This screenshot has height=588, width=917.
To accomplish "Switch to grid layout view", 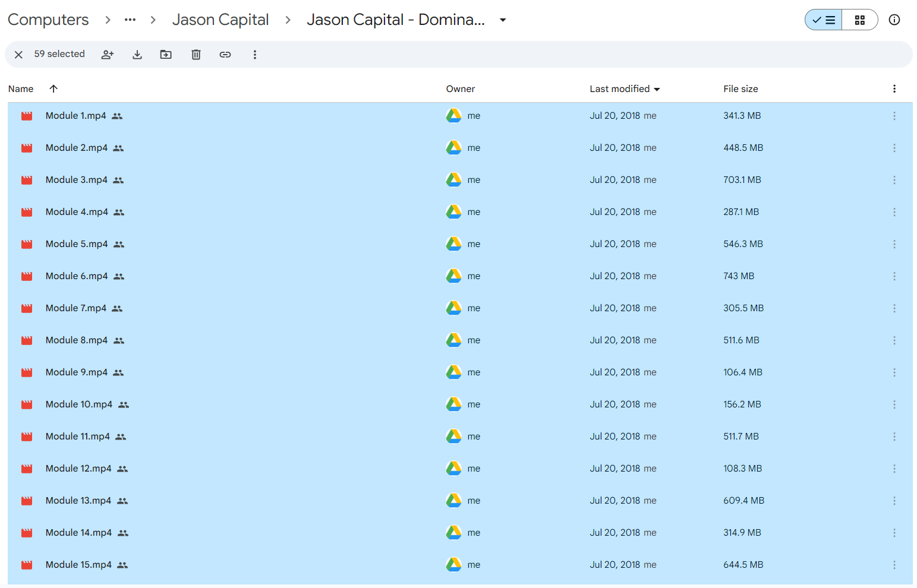I will 860,20.
